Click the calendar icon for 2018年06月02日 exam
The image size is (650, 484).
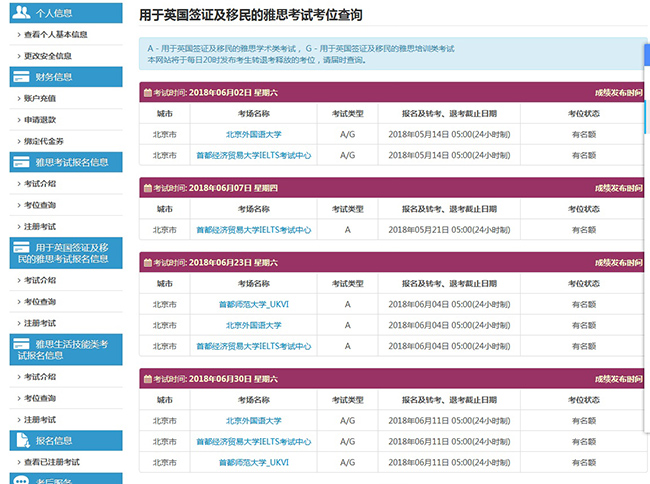(148, 92)
